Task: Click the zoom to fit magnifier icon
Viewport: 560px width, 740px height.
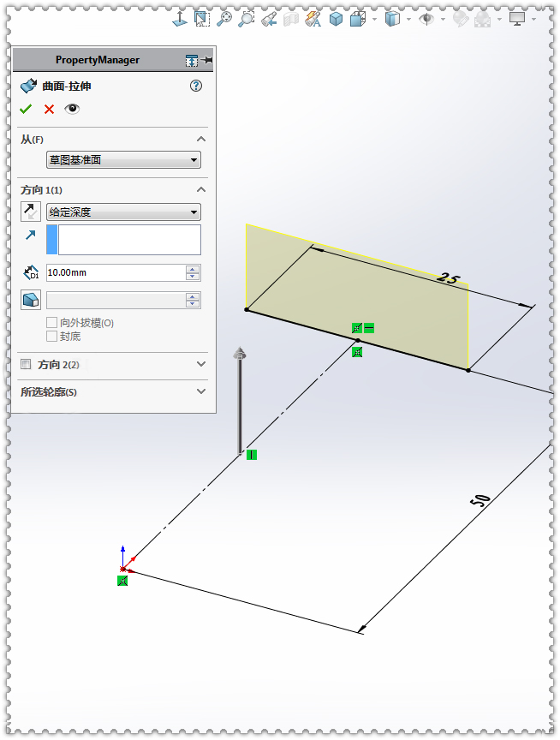Action: click(x=224, y=19)
